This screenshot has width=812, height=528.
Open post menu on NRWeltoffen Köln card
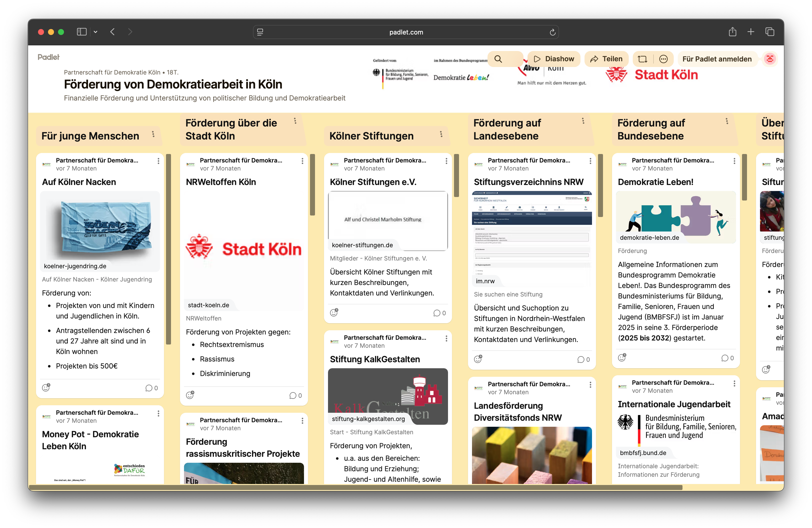pyautogui.click(x=302, y=161)
